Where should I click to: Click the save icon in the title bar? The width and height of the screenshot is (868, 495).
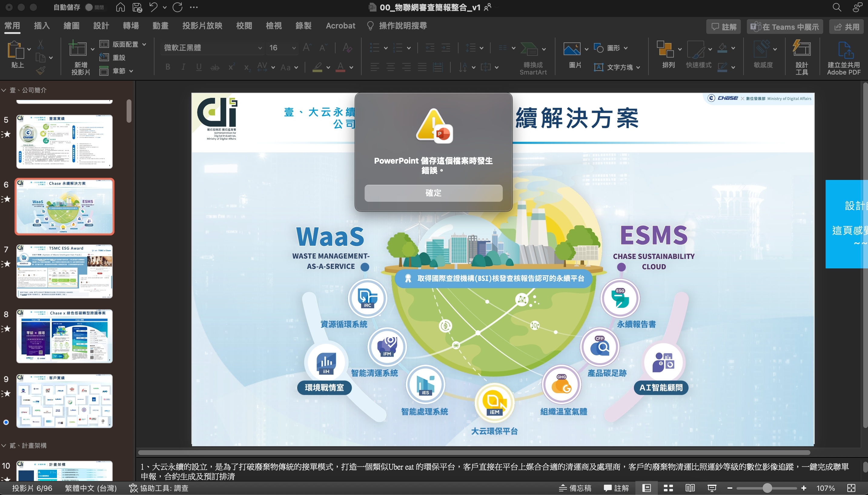pos(137,7)
